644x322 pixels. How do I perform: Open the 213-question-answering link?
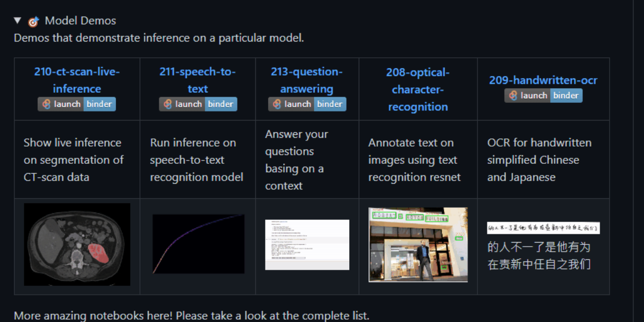click(x=307, y=80)
